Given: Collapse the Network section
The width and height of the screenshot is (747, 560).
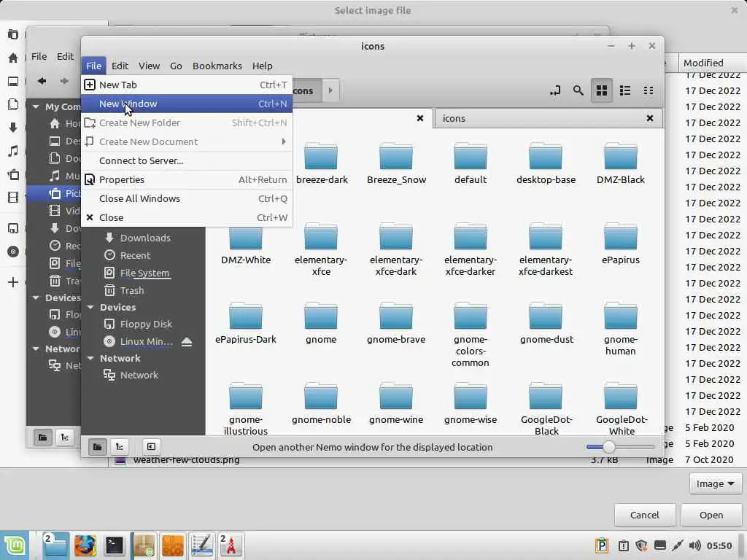Looking at the screenshot, I should [90, 358].
